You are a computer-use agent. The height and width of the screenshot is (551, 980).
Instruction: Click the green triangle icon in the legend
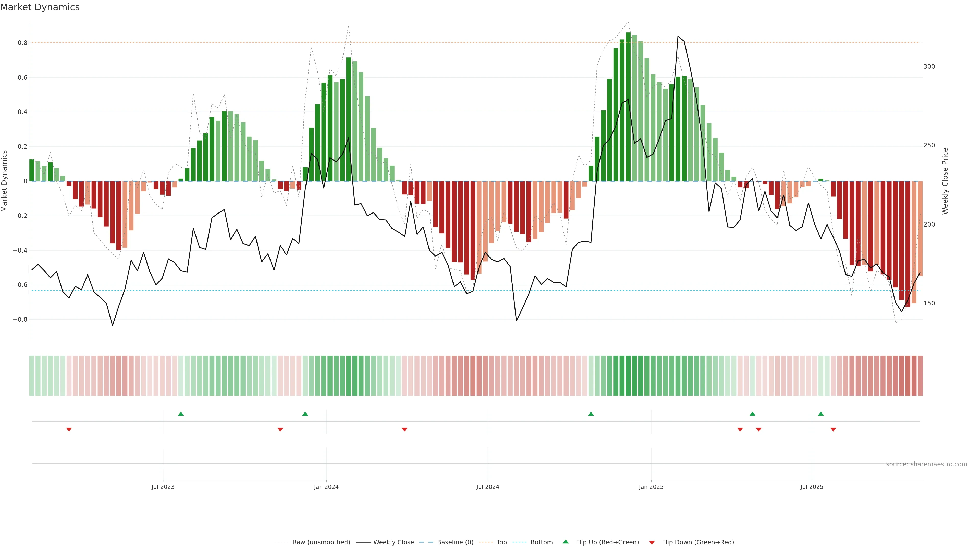(566, 542)
